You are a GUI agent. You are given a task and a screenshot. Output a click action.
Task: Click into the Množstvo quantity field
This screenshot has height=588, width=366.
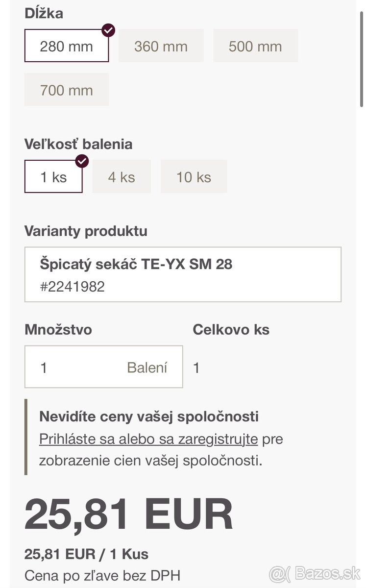click(x=73, y=367)
